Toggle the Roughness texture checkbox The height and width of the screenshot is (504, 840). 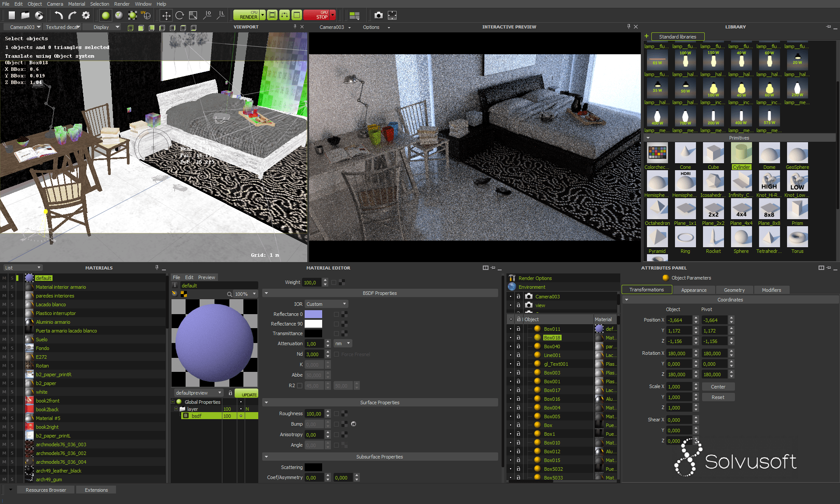coord(337,413)
